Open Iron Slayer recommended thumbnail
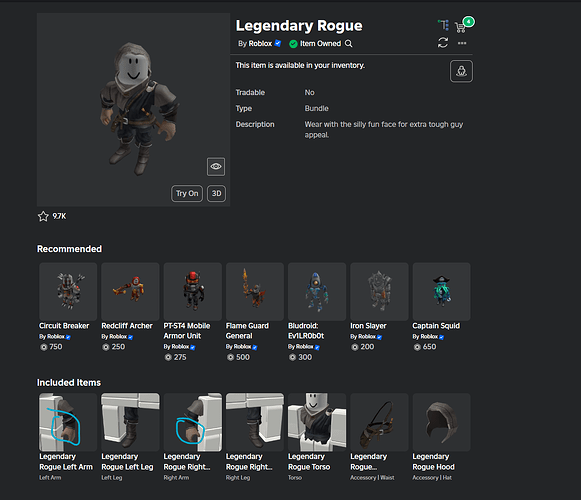Screen dimensions: 581x500 tap(379, 292)
